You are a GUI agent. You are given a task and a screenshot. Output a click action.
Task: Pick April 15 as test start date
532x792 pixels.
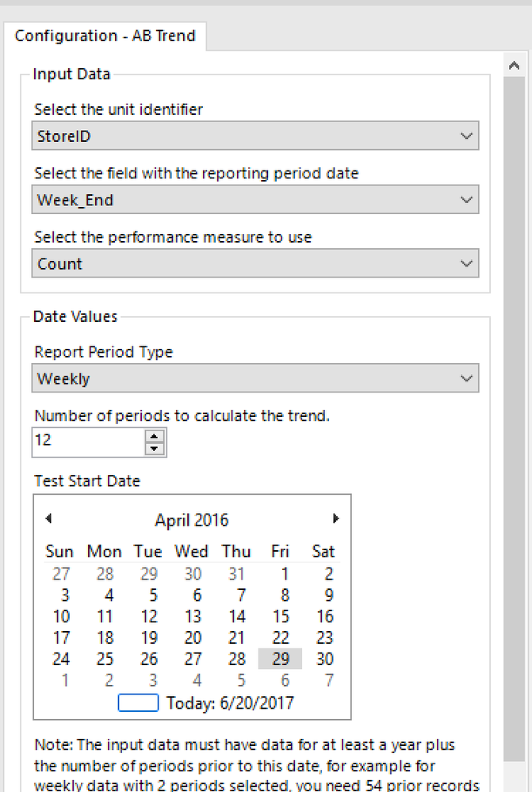[x=281, y=616]
